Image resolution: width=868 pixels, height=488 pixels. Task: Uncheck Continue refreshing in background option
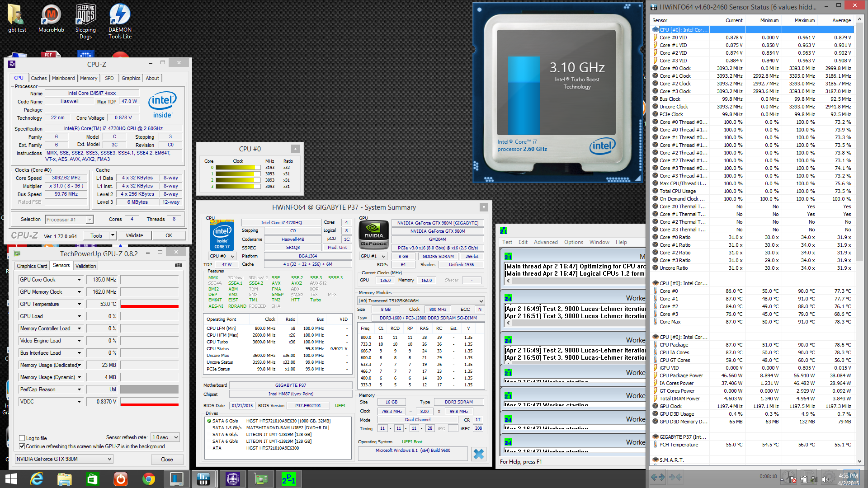point(22,446)
